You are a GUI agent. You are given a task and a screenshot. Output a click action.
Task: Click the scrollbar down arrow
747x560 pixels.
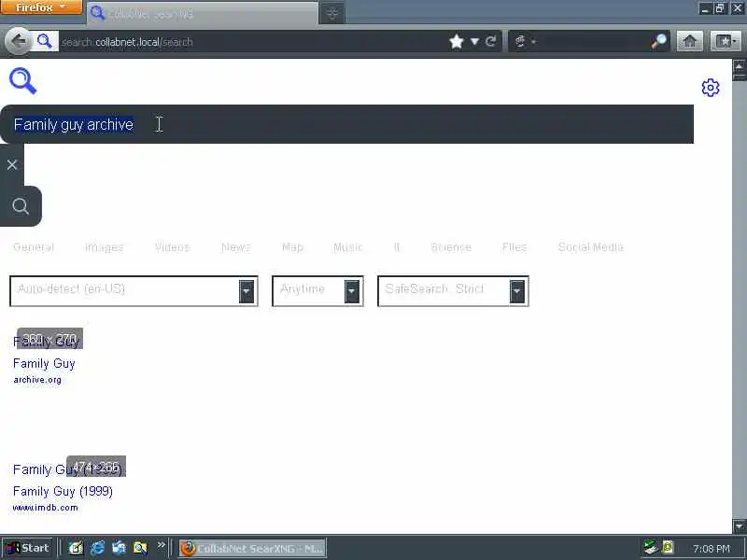740,526
